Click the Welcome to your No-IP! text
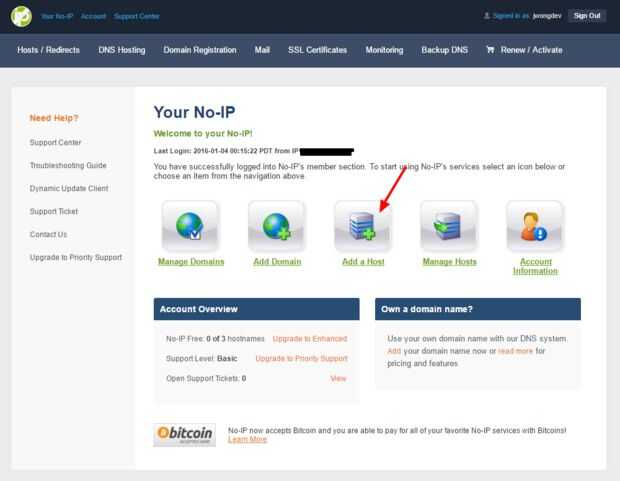 [x=203, y=133]
